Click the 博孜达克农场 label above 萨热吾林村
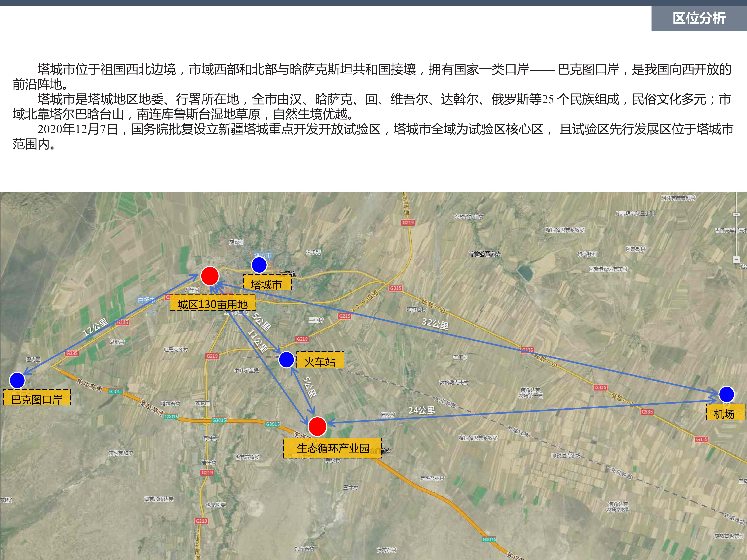The image size is (747, 560). tap(566, 456)
